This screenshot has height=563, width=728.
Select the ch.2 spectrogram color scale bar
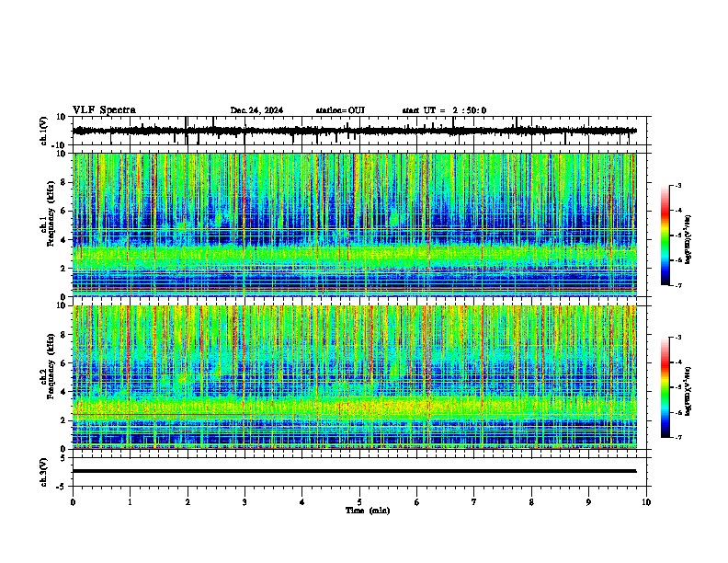point(665,387)
